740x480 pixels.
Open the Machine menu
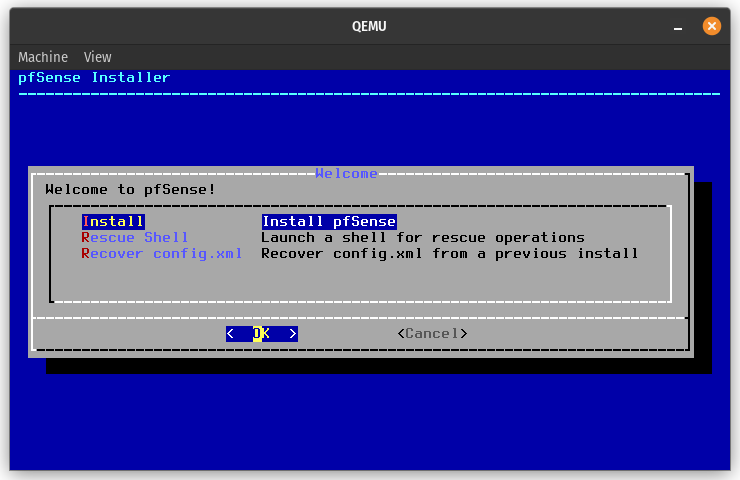(43, 57)
